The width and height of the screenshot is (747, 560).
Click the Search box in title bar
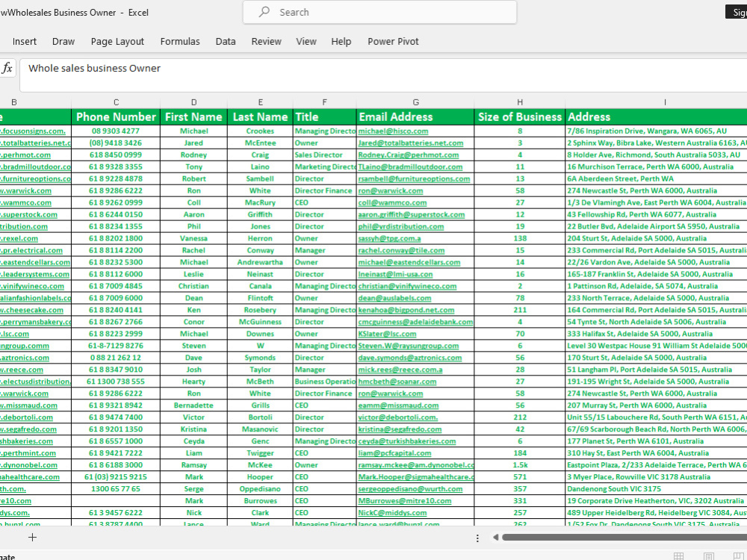379,12
